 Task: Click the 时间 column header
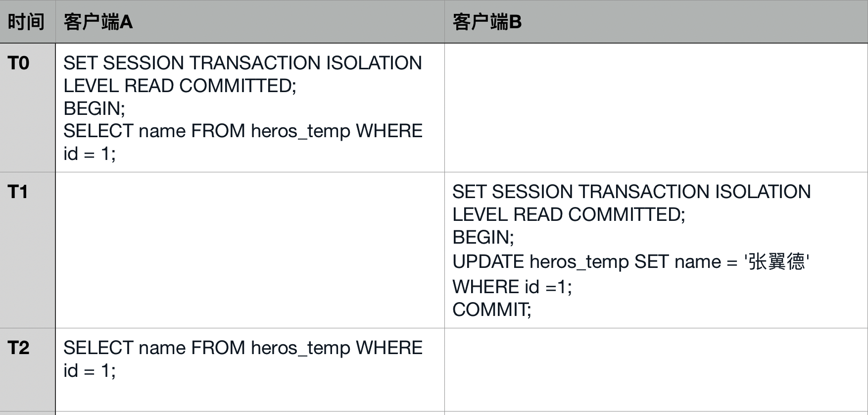26,22
